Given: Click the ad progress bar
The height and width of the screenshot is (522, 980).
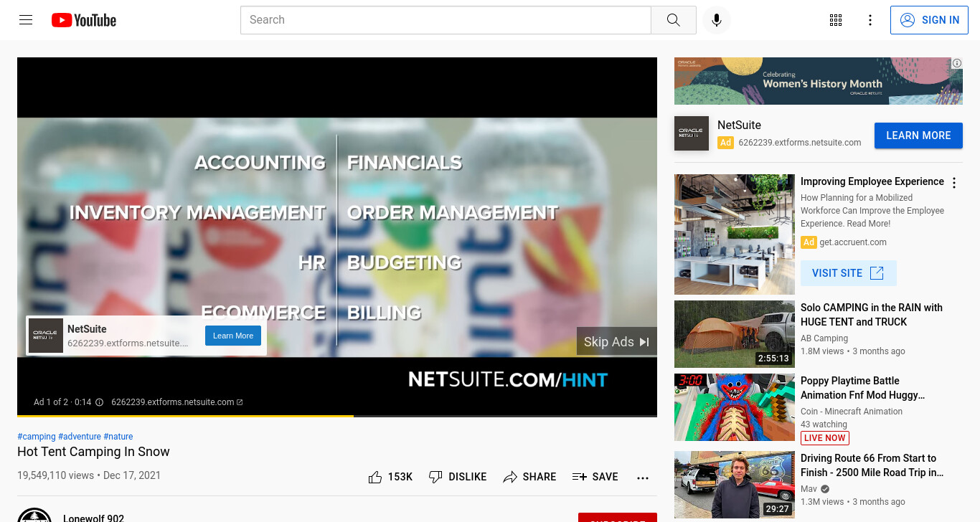Looking at the screenshot, I should coord(337,416).
